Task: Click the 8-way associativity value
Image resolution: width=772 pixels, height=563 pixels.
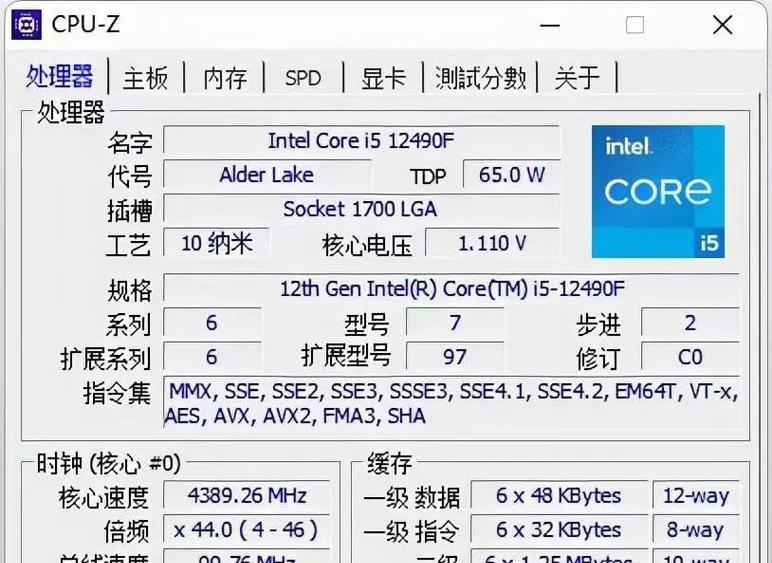Action: (x=696, y=530)
